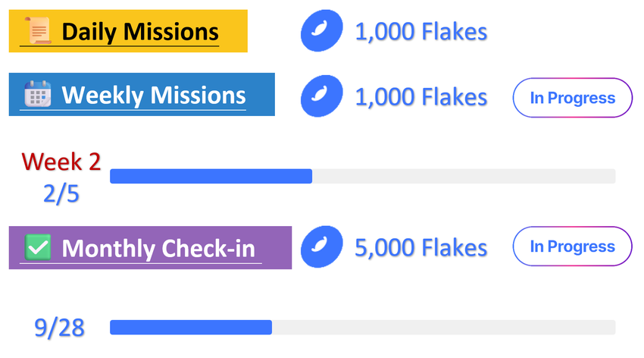Viewport: 644px width, 358px height.
Task: Click the blue filled part of the monthly progress bar
Action: (191, 327)
